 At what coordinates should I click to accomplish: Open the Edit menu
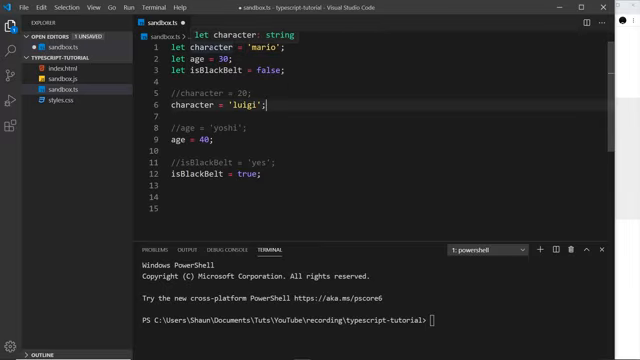coord(41,7)
